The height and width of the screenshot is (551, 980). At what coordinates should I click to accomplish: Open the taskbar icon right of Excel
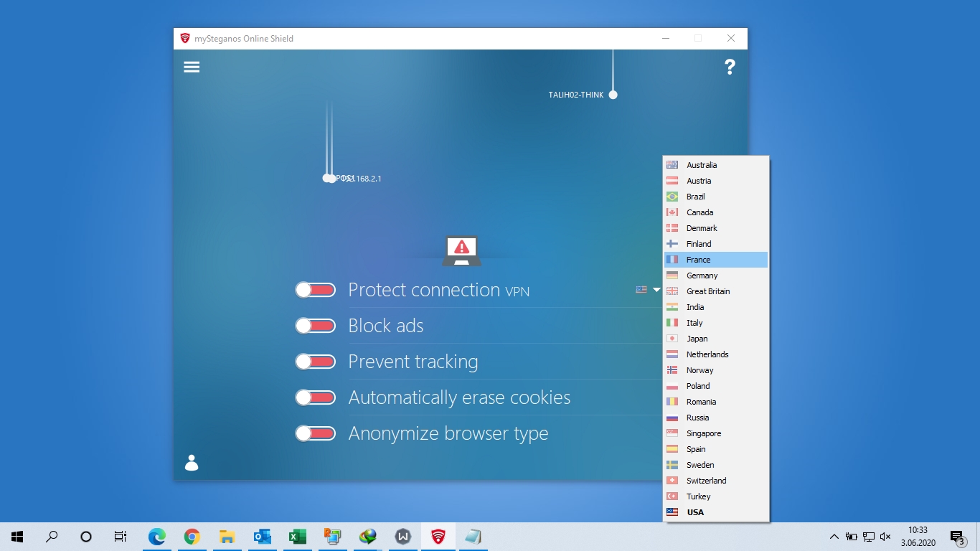tap(332, 537)
